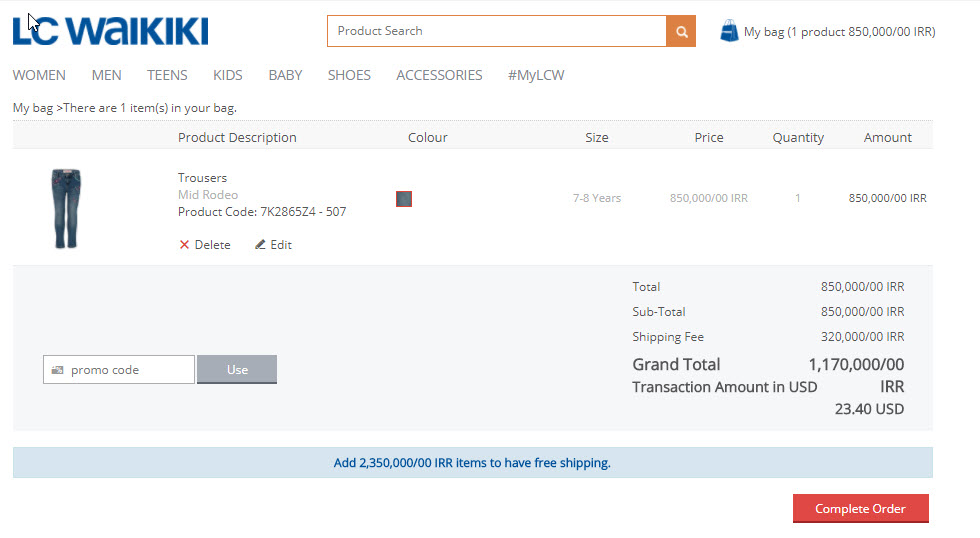
Task: Click the 7-8 Years size value
Action: pyautogui.click(x=597, y=198)
